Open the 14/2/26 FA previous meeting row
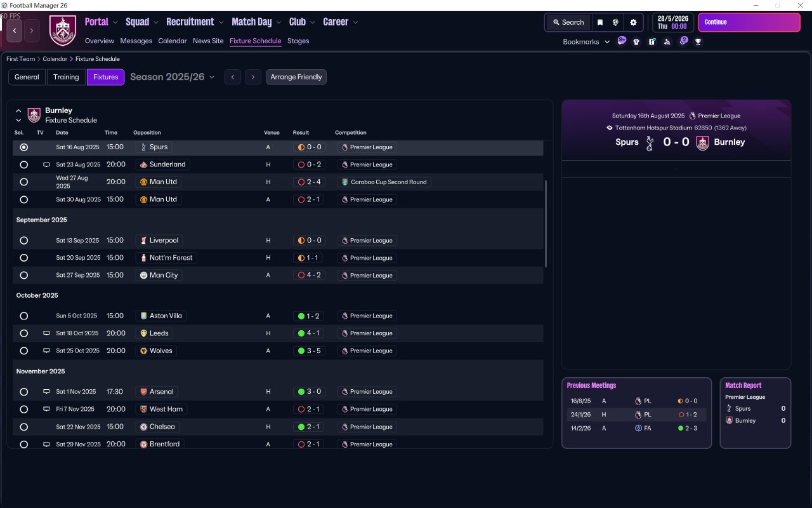This screenshot has width=812, height=508. coord(636,429)
